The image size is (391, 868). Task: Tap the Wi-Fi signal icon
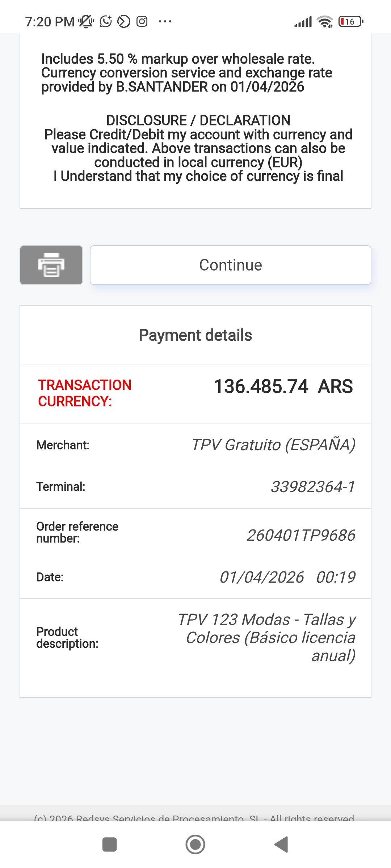tap(325, 22)
